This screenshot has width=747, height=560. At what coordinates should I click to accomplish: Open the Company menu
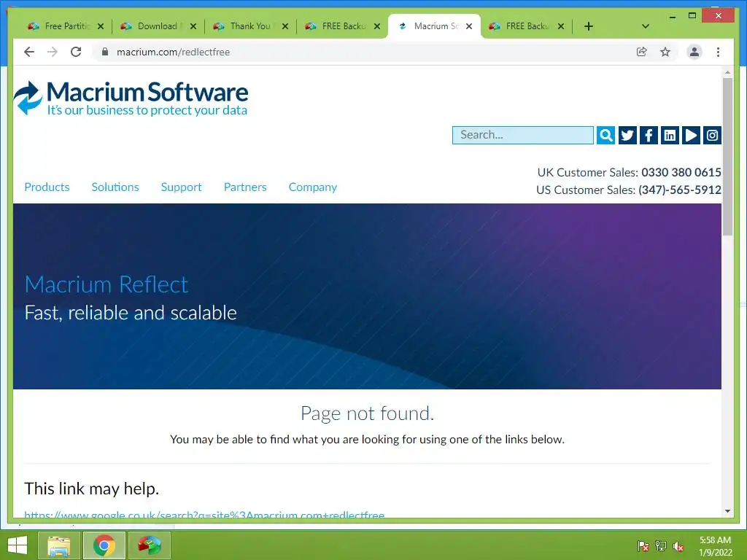coord(312,187)
